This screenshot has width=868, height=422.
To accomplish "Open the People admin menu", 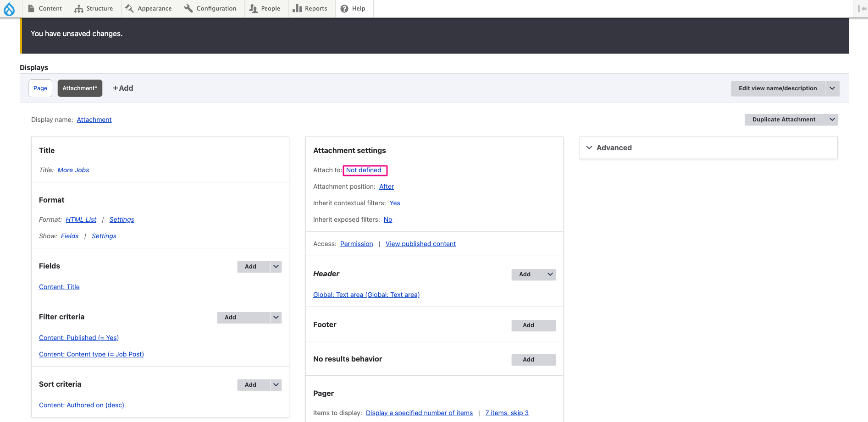I will click(x=265, y=9).
